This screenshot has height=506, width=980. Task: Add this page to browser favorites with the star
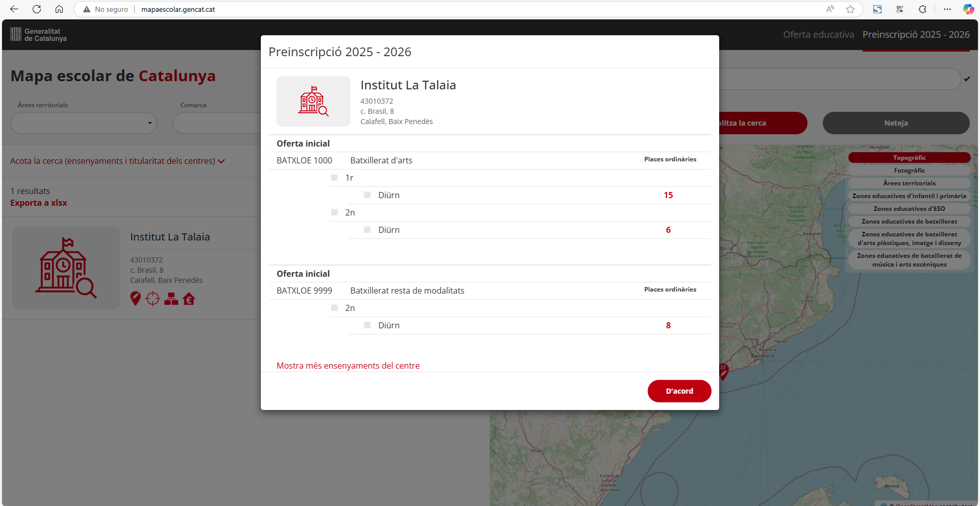pyautogui.click(x=850, y=9)
